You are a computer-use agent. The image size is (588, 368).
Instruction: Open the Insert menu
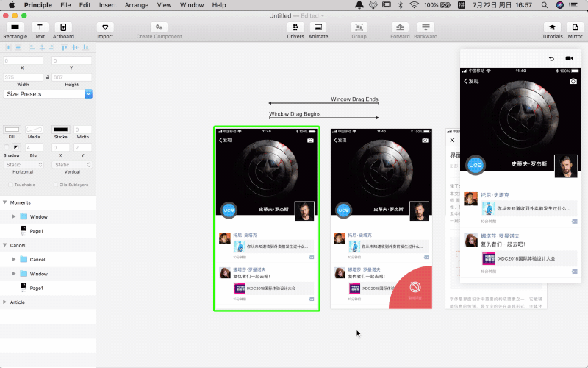(x=107, y=5)
